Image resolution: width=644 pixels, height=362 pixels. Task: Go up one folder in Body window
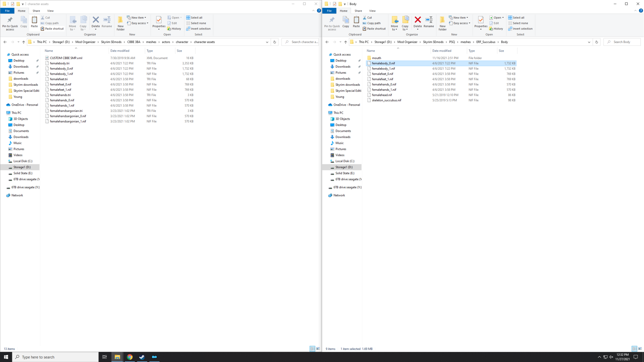click(345, 42)
